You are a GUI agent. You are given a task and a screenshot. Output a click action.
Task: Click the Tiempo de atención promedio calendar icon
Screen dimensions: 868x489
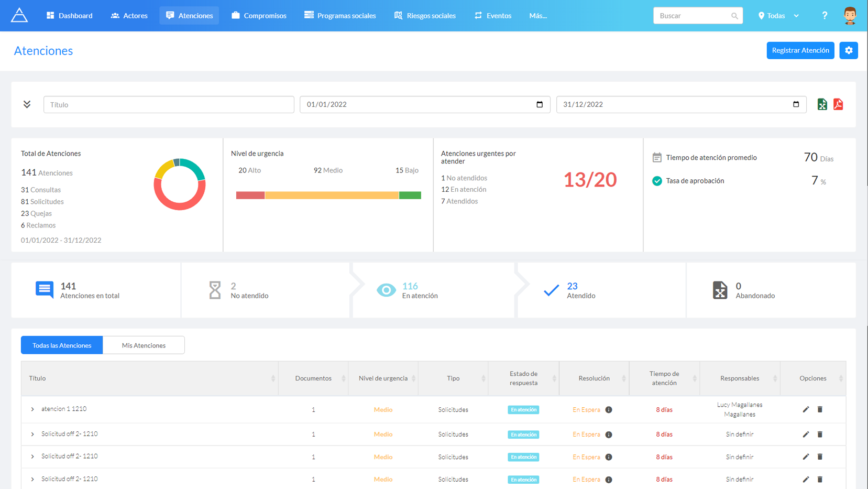pos(657,157)
